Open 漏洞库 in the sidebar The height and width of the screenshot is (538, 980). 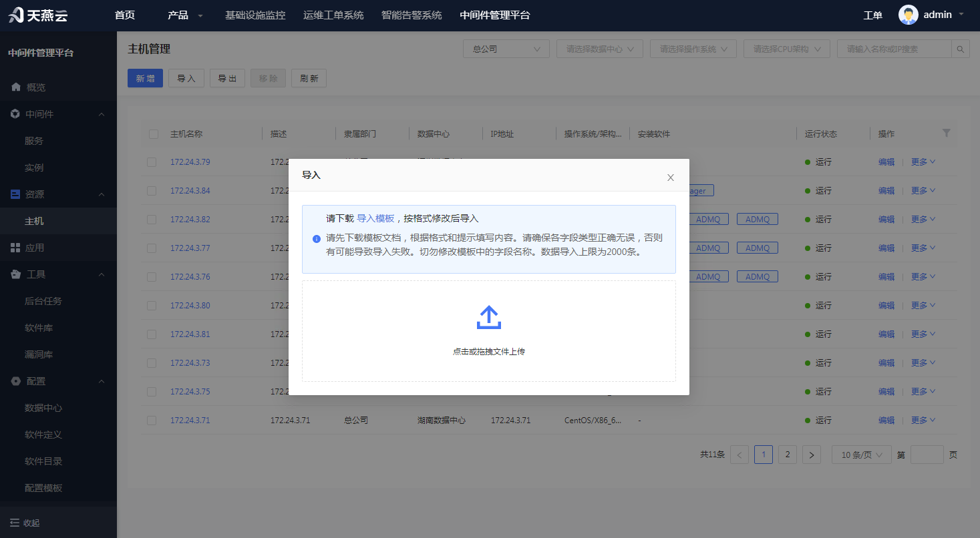pos(39,354)
